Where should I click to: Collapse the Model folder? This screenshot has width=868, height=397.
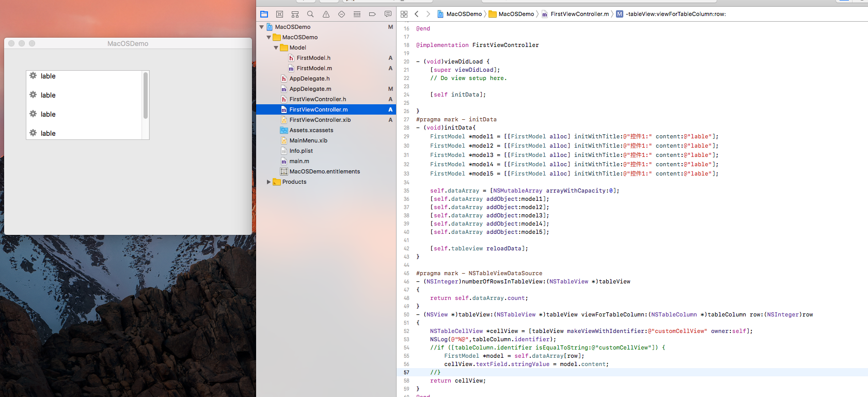(276, 47)
